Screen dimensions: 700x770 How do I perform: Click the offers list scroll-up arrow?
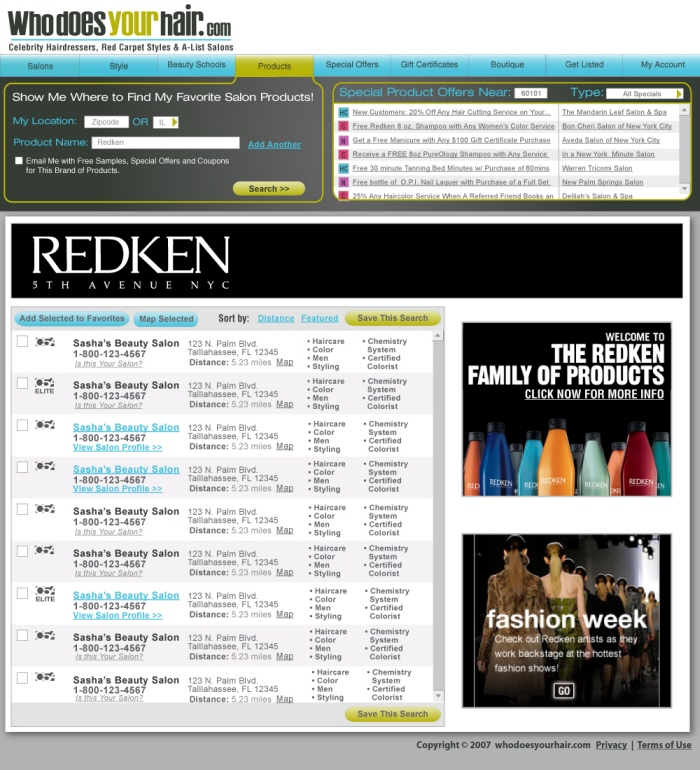pyautogui.click(x=684, y=110)
